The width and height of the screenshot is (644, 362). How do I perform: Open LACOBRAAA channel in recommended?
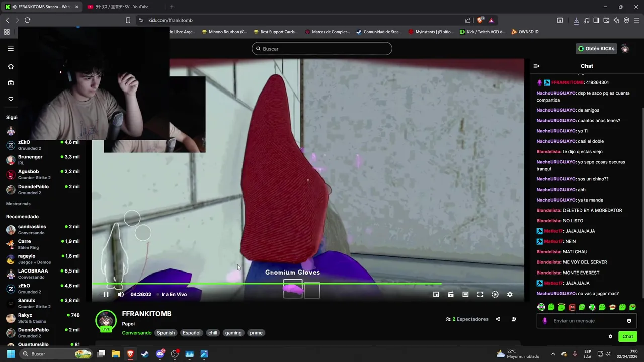point(43,274)
